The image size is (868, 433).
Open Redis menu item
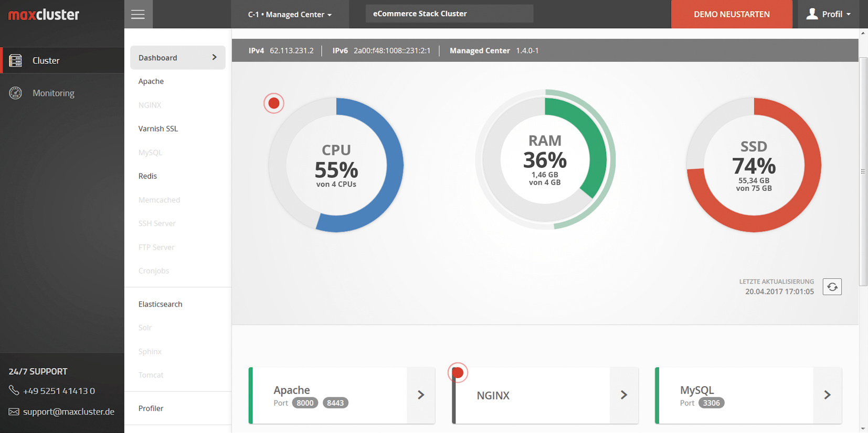pyautogui.click(x=147, y=176)
